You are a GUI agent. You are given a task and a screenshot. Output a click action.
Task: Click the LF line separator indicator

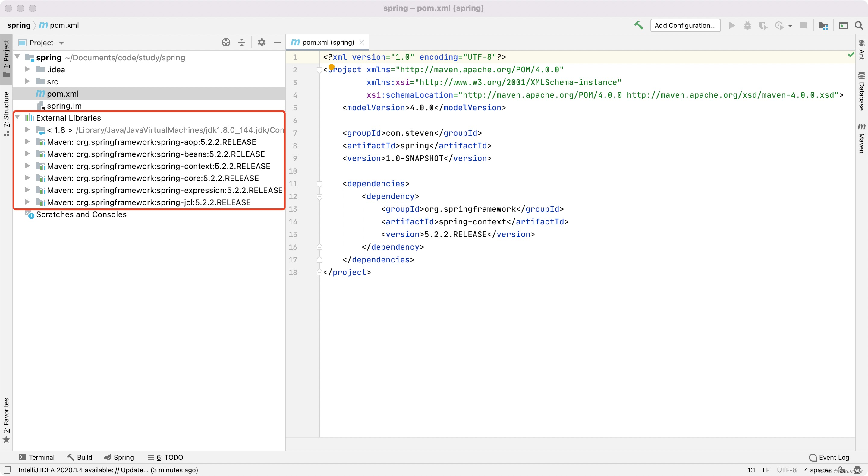point(766,470)
